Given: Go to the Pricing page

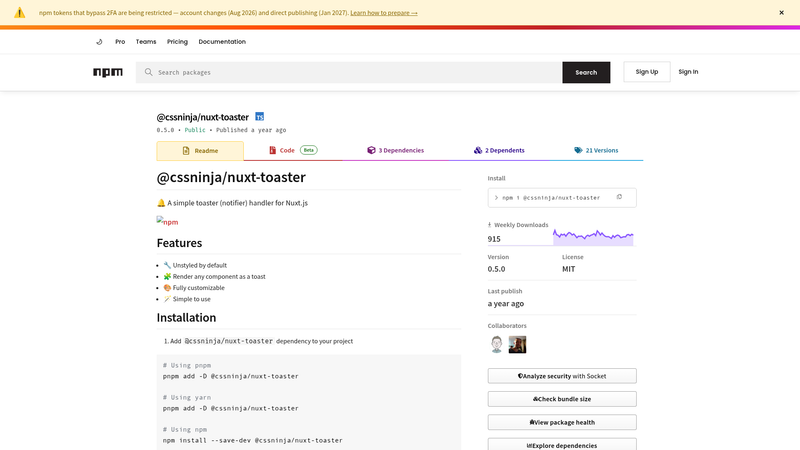Looking at the screenshot, I should click(177, 42).
